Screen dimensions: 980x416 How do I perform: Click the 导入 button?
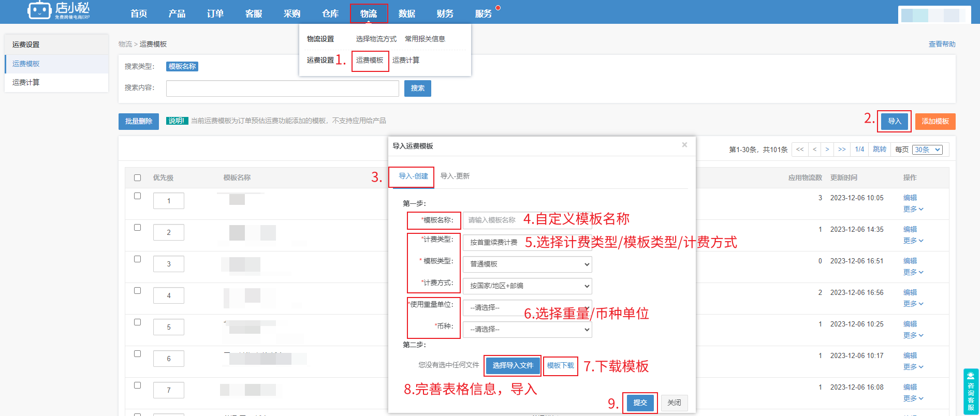[x=895, y=122]
